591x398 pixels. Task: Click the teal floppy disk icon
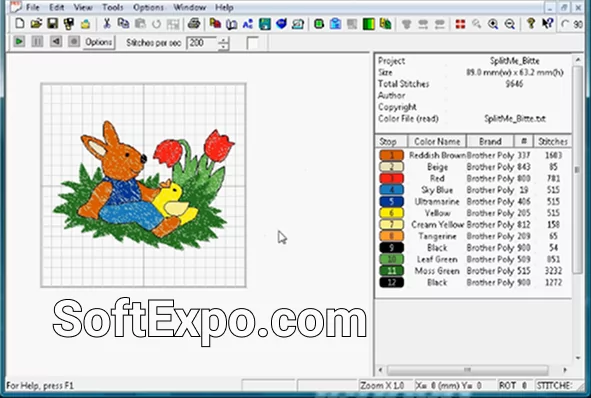[x=265, y=24]
